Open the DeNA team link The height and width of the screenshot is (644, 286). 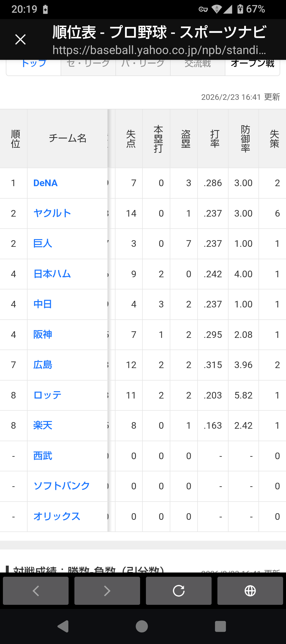click(x=46, y=183)
